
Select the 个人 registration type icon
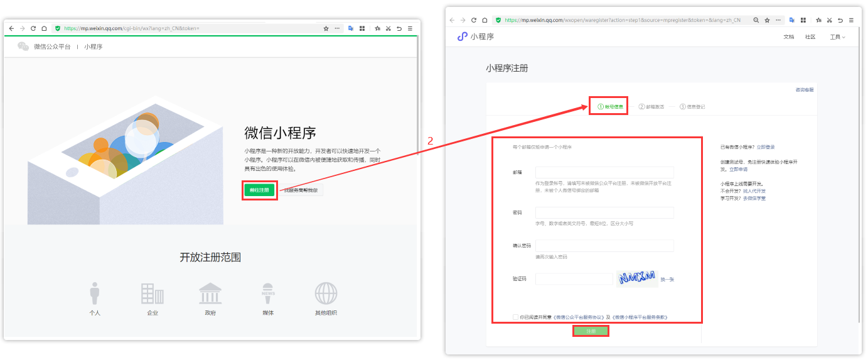(x=95, y=293)
